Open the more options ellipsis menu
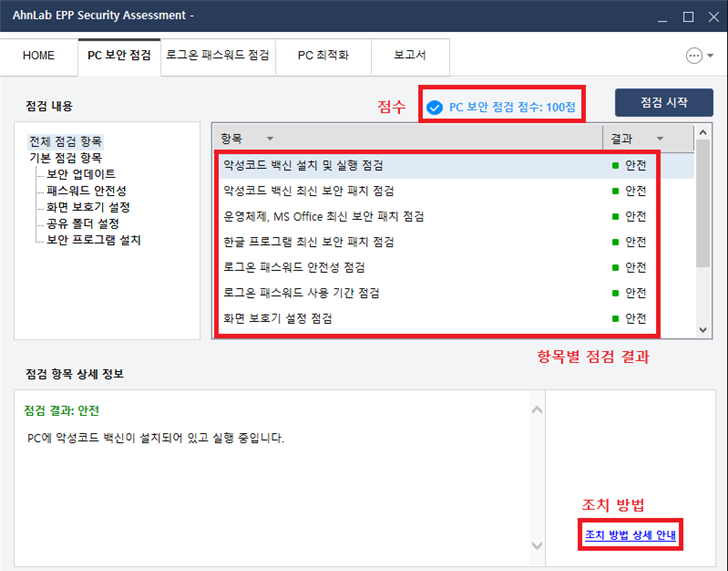 [695, 56]
